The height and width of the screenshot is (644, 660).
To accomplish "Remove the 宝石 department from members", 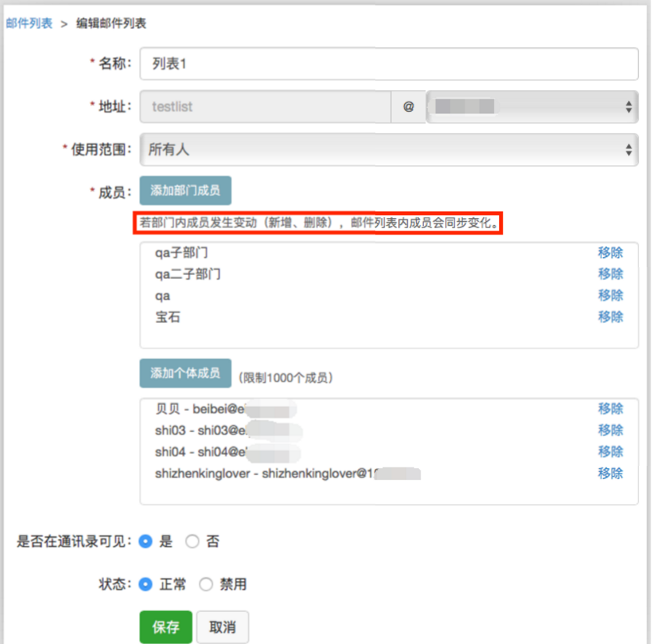I will (x=610, y=317).
